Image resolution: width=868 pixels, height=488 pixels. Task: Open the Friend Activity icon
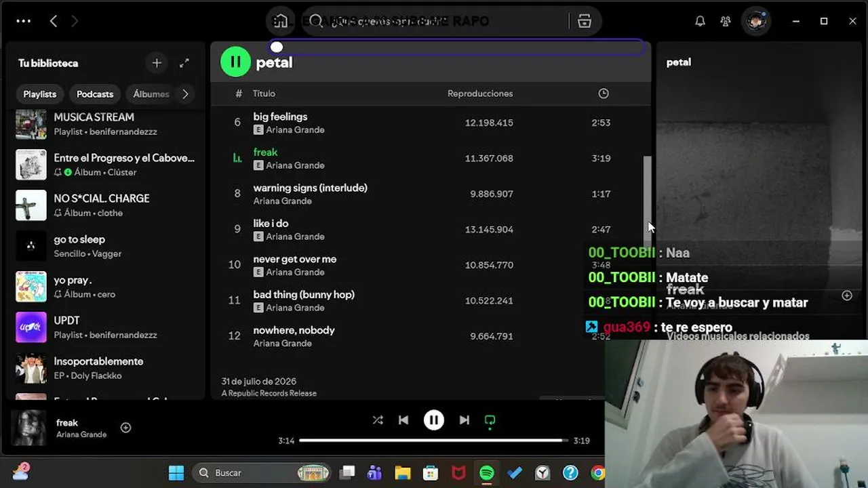coord(726,21)
